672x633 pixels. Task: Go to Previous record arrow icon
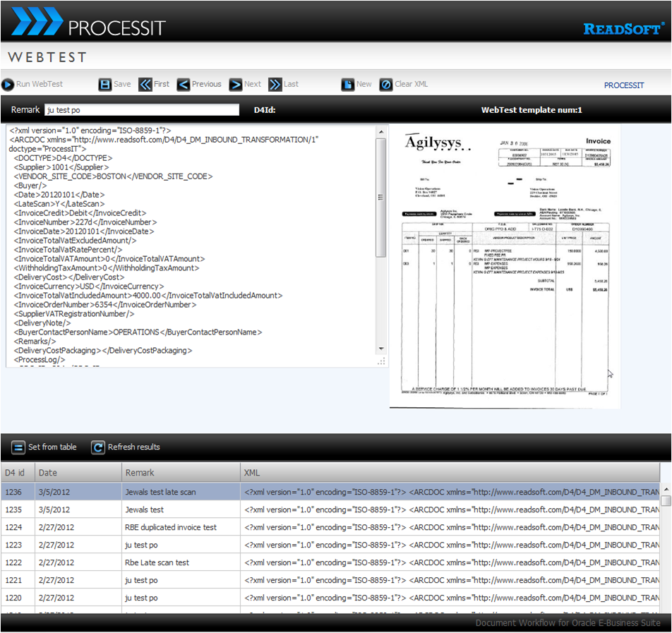tap(184, 85)
